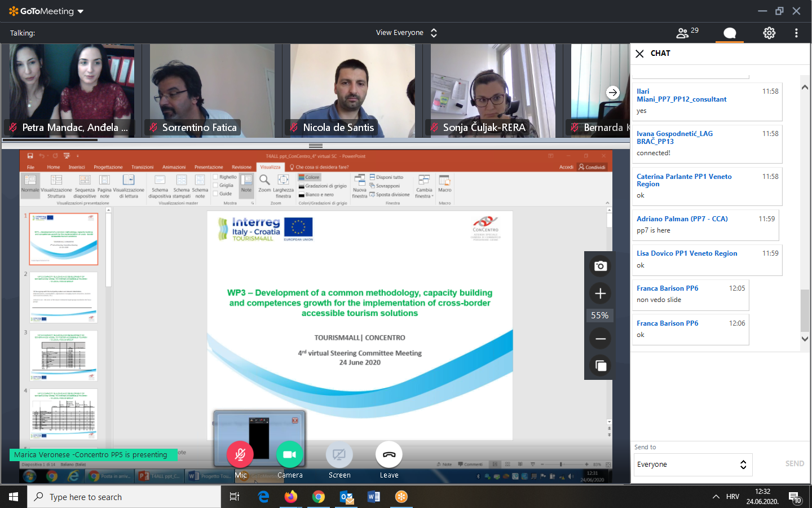Click the chat bubble icon
Image resolution: width=812 pixels, height=508 pixels.
[x=730, y=33]
